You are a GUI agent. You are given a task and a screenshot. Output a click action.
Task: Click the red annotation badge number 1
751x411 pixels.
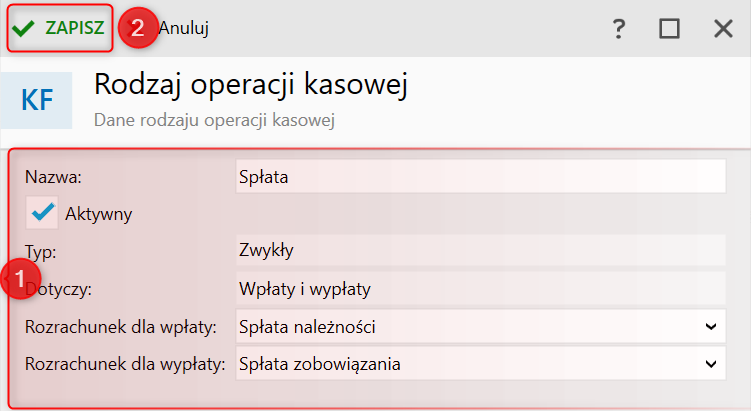(x=23, y=278)
